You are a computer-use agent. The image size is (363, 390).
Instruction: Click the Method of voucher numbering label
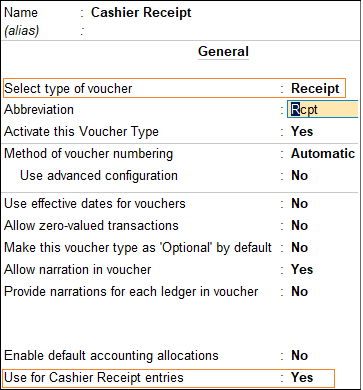[x=88, y=154]
